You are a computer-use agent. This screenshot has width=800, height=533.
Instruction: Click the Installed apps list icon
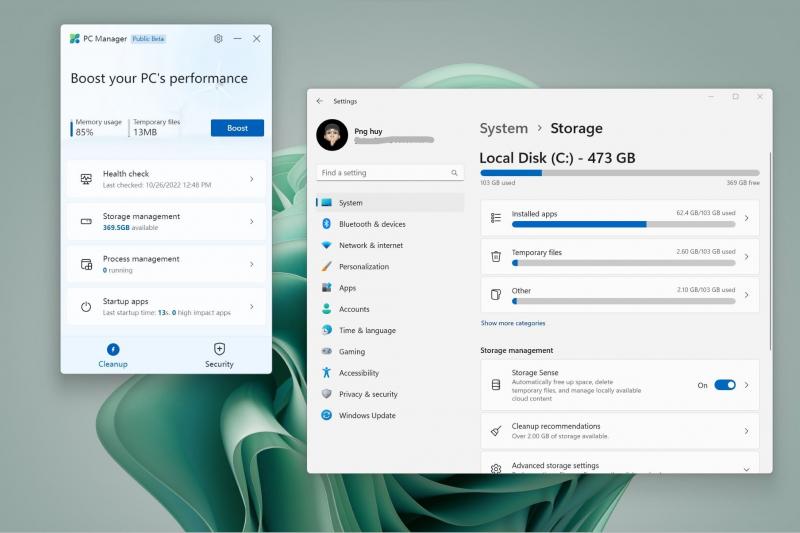coord(496,218)
